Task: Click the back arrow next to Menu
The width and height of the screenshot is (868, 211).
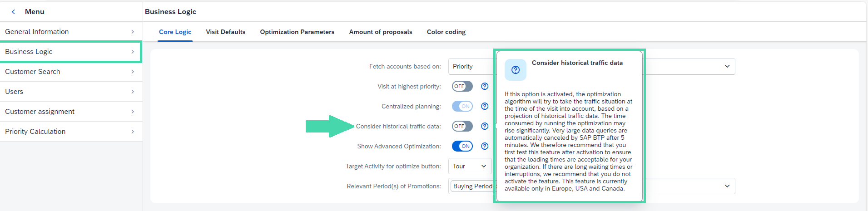Action: point(13,12)
